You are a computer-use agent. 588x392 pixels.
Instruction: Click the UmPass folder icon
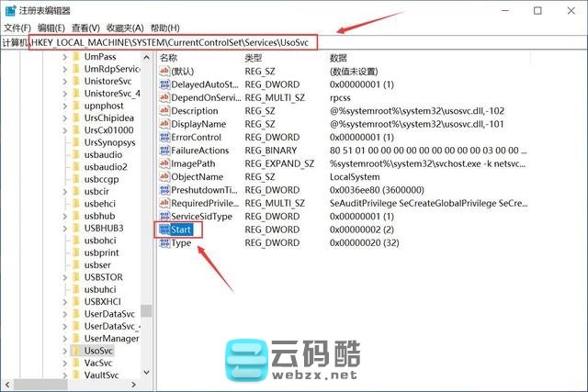(x=76, y=57)
